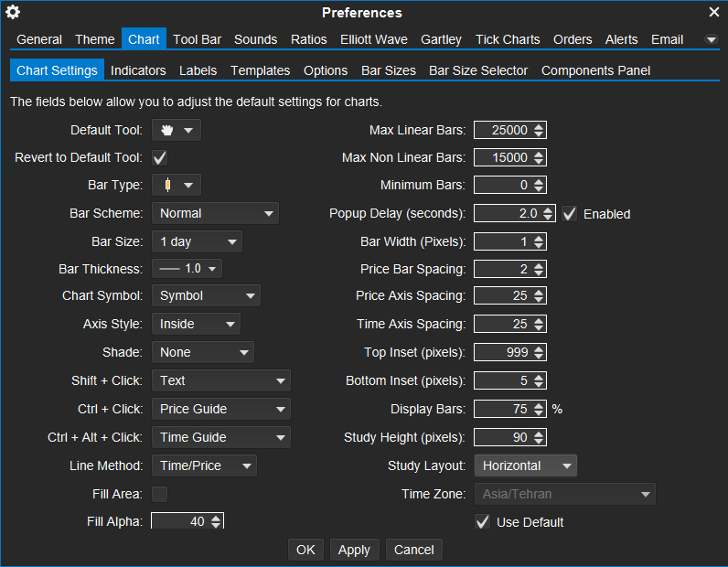Switch to the Theme tab
The image size is (728, 567).
(x=95, y=39)
